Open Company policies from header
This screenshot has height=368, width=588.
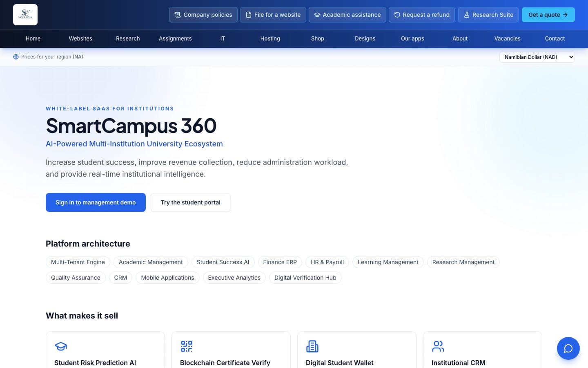point(203,15)
